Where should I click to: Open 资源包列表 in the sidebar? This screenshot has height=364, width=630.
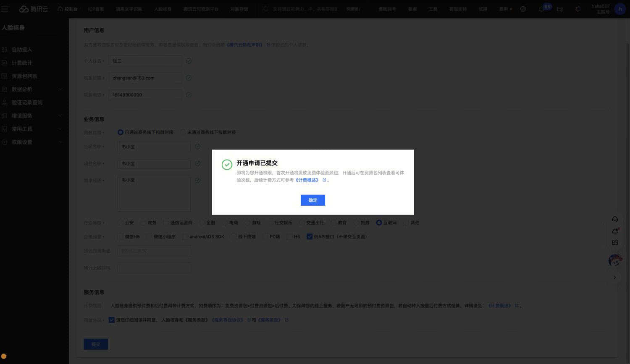point(24,76)
